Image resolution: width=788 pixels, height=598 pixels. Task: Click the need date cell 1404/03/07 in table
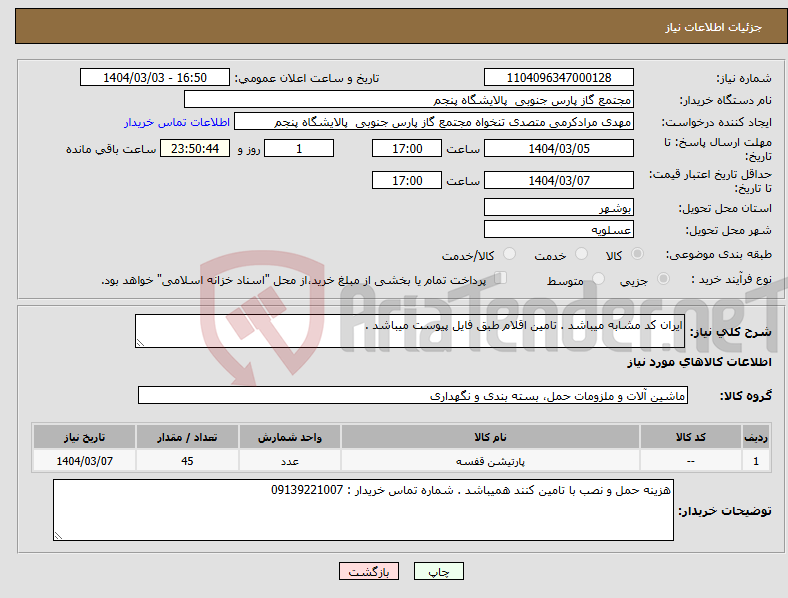coord(84,461)
